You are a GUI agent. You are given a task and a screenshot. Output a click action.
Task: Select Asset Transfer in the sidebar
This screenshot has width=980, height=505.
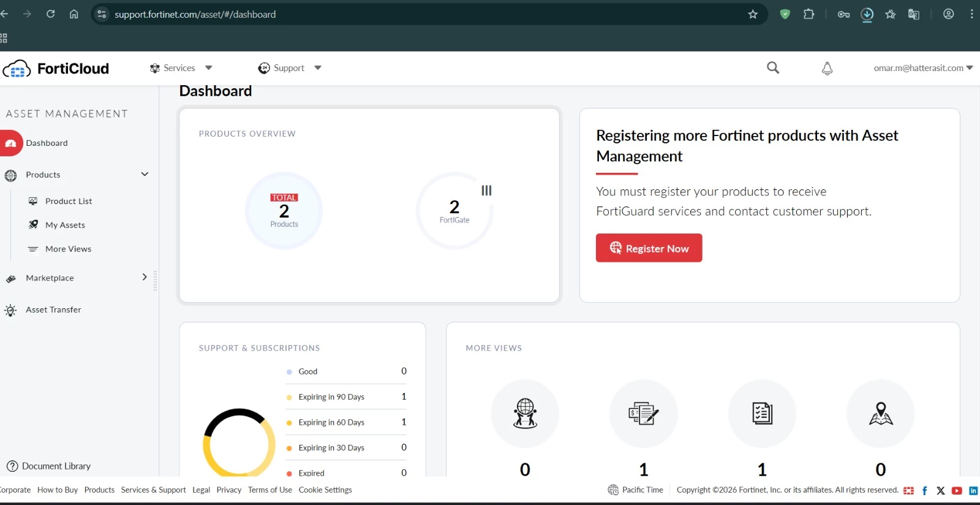tap(53, 310)
